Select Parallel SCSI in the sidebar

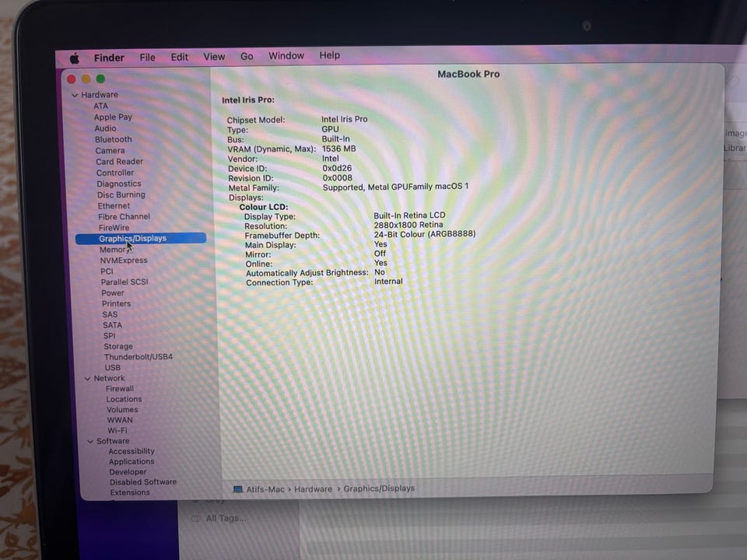(124, 282)
